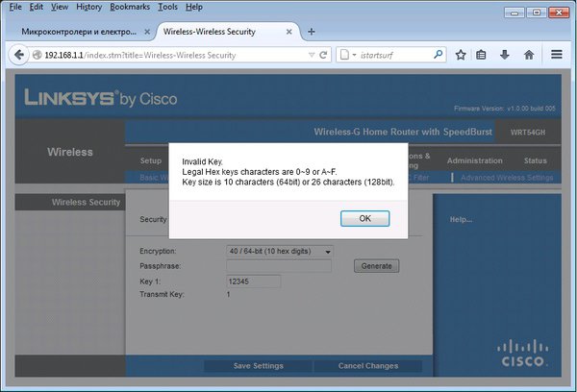Open the Edit menu

click(x=37, y=7)
